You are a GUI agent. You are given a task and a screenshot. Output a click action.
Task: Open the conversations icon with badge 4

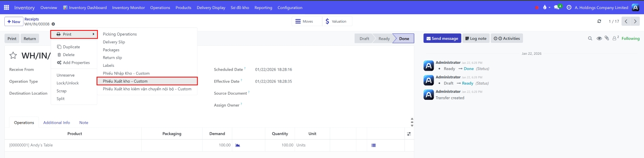click(x=558, y=8)
